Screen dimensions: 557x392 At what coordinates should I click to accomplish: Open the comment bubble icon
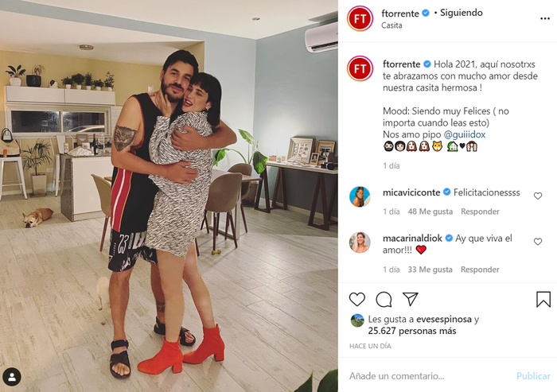coord(384,299)
